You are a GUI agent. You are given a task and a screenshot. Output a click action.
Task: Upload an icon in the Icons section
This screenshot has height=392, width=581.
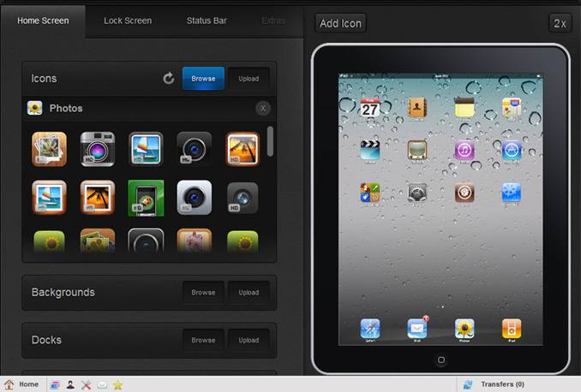coord(249,79)
